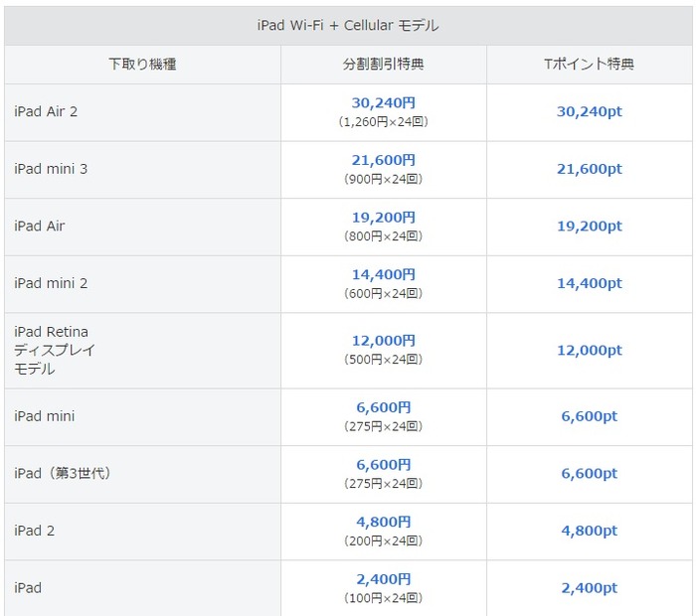The width and height of the screenshot is (696, 616).
Task: Click the (900円×24回) installment text
Action: [x=384, y=179]
